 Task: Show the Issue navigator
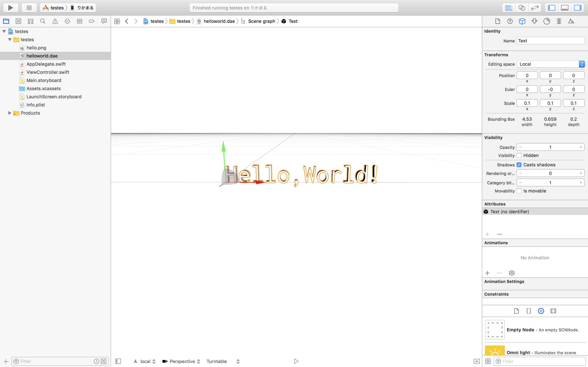pyautogui.click(x=55, y=21)
